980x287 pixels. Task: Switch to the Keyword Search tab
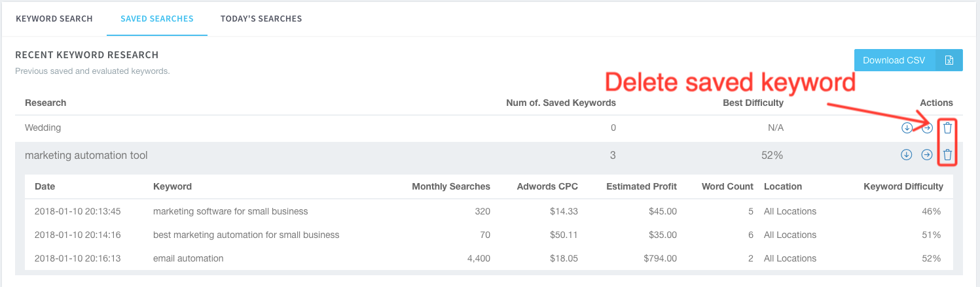54,19
